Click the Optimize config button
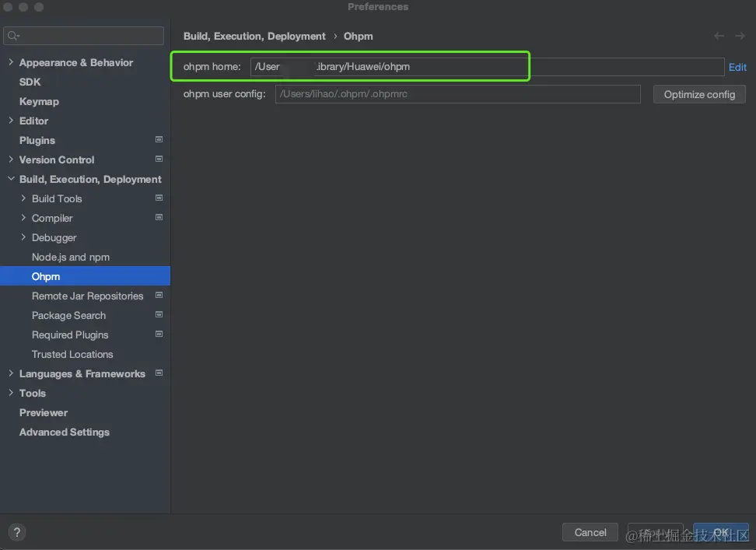Image resolution: width=756 pixels, height=550 pixels. tap(699, 94)
